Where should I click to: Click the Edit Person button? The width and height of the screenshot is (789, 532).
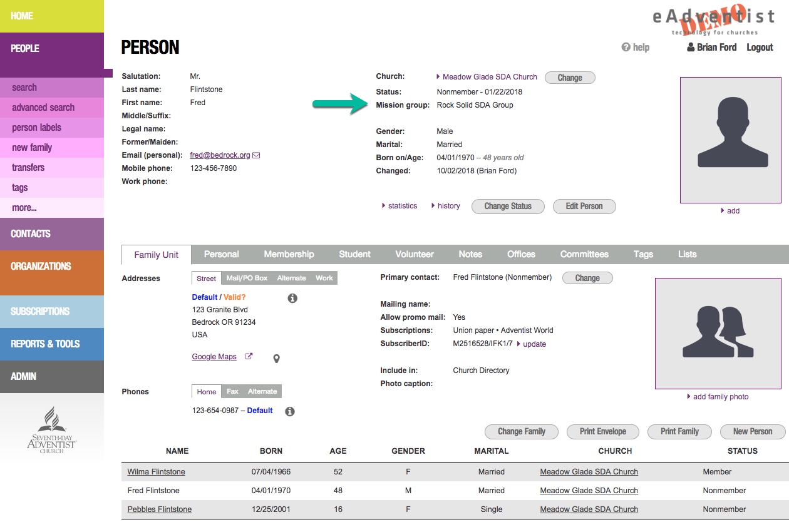[x=584, y=207]
